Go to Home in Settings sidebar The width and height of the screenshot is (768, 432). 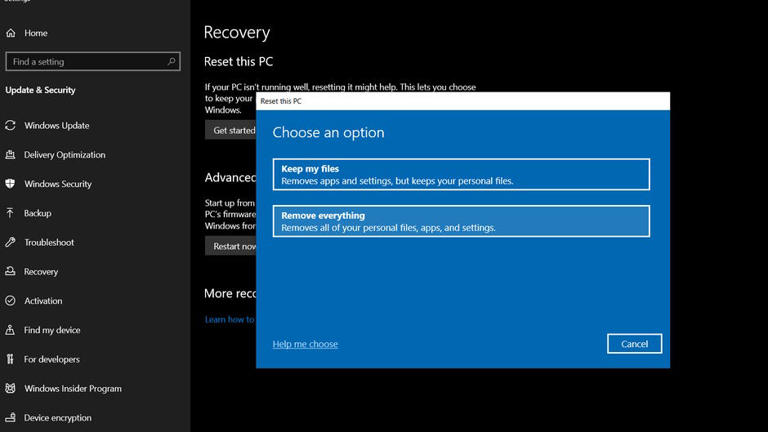(x=36, y=33)
